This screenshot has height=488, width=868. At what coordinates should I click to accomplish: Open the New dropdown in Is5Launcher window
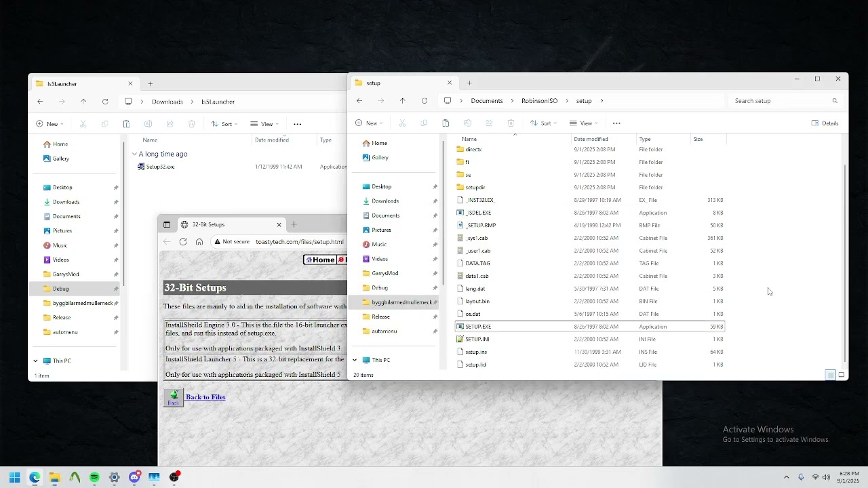(50, 124)
